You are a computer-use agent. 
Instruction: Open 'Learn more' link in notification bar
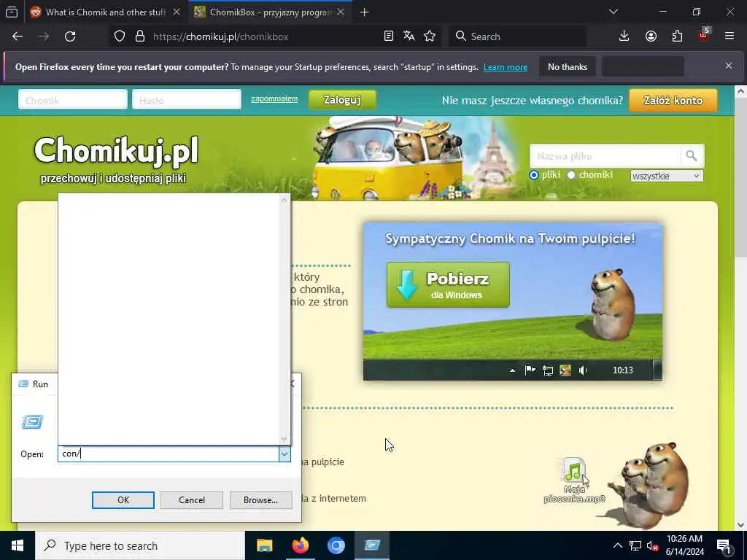506,67
